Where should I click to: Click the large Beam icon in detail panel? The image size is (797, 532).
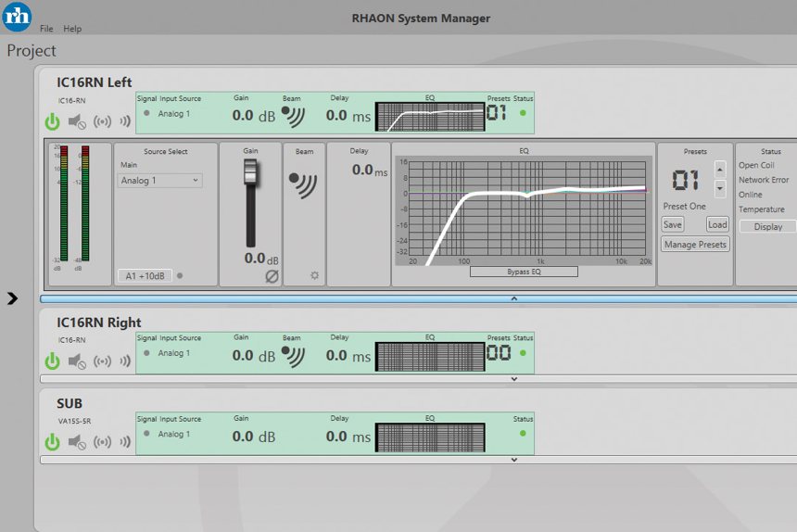(x=303, y=185)
